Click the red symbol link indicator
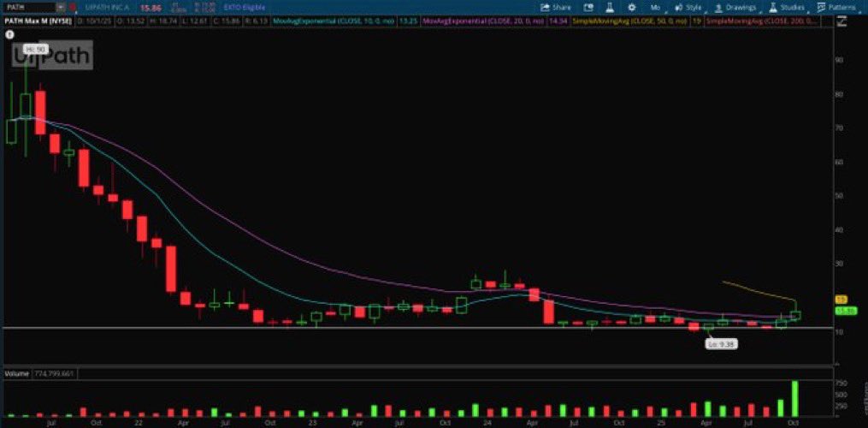Image resolution: width=868 pixels, height=428 pixels. [73, 7]
